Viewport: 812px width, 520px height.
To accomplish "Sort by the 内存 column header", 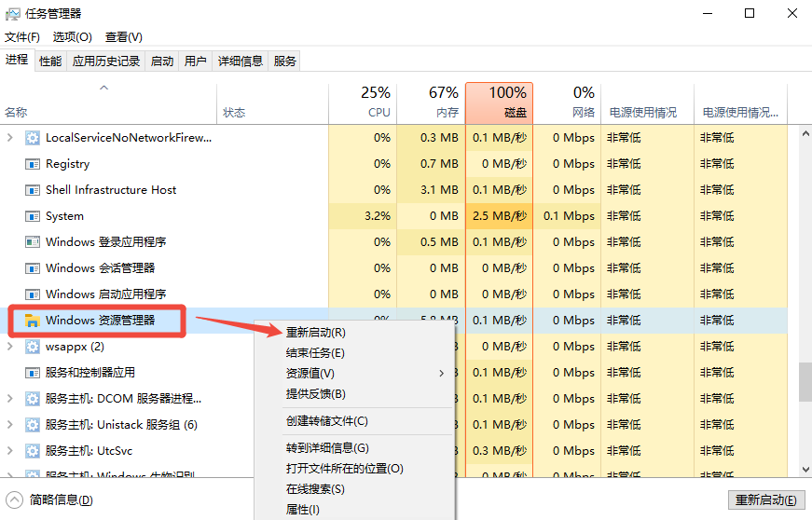I will (x=431, y=103).
